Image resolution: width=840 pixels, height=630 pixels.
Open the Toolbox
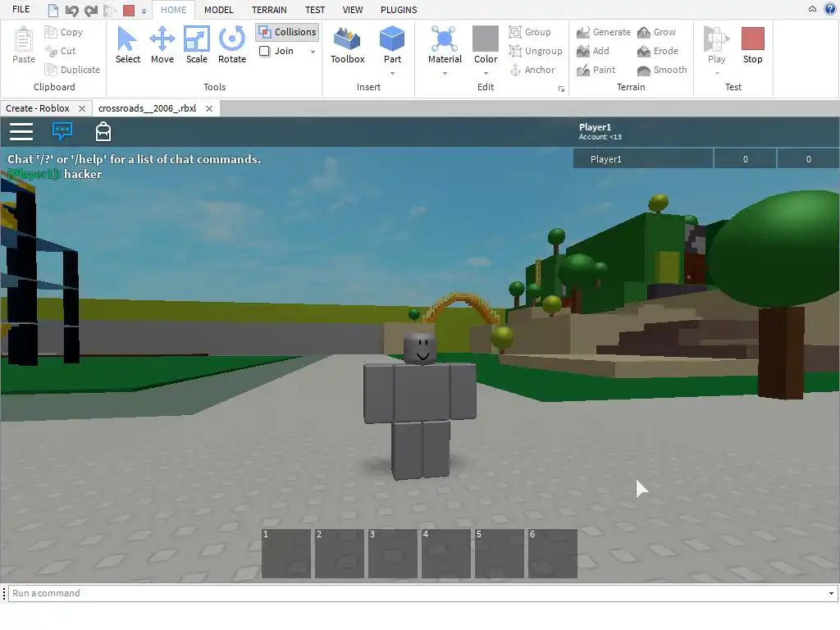[x=347, y=45]
